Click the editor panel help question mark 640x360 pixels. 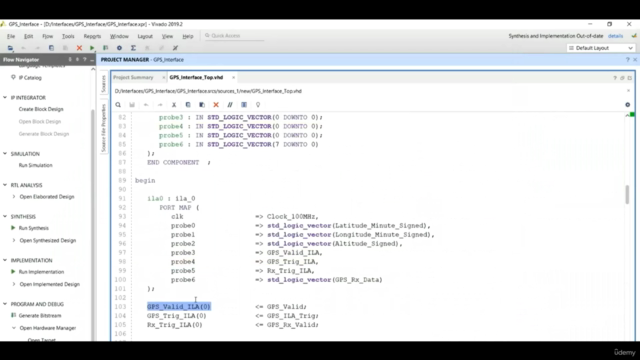[x=615, y=78]
